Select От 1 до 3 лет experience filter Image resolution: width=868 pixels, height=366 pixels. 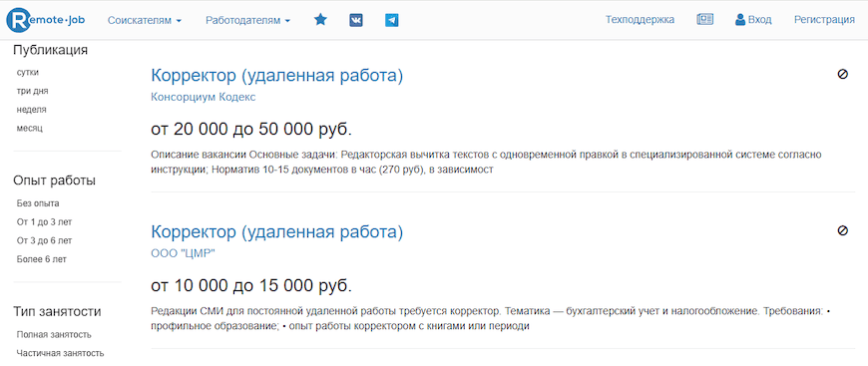click(44, 222)
